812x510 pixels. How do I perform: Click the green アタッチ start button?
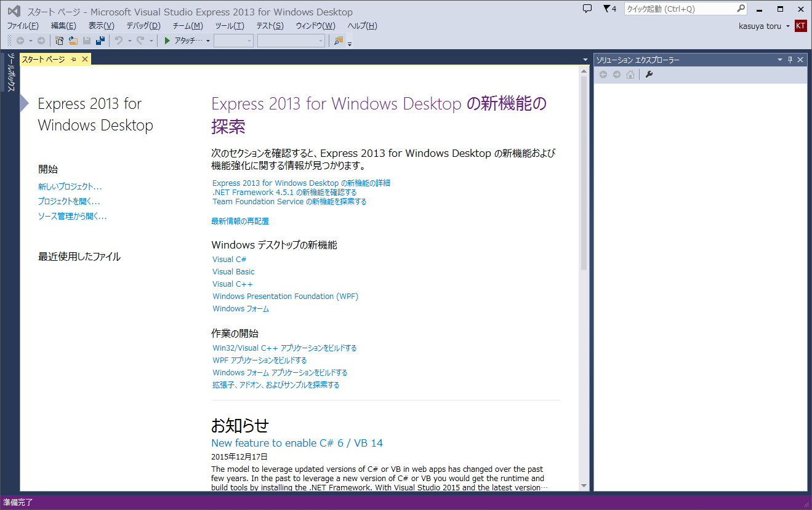point(183,41)
